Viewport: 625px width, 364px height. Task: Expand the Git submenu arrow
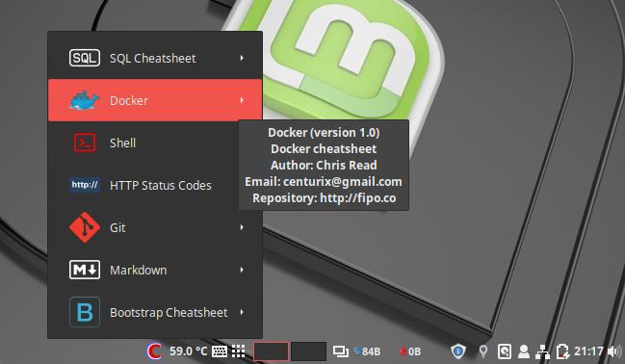[x=242, y=227]
